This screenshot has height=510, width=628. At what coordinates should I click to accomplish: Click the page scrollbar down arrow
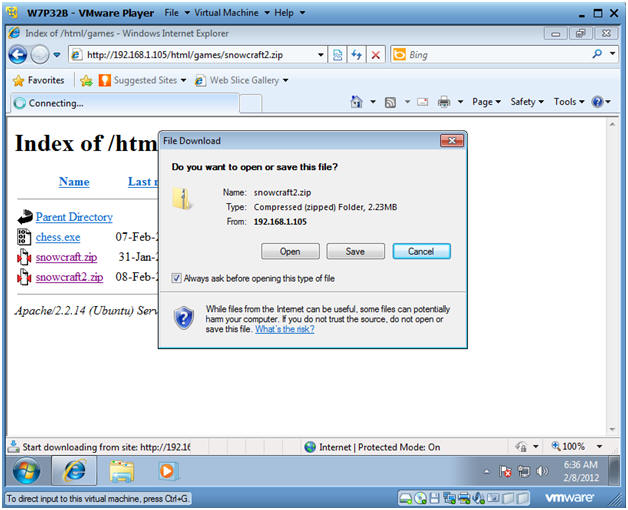[612, 429]
